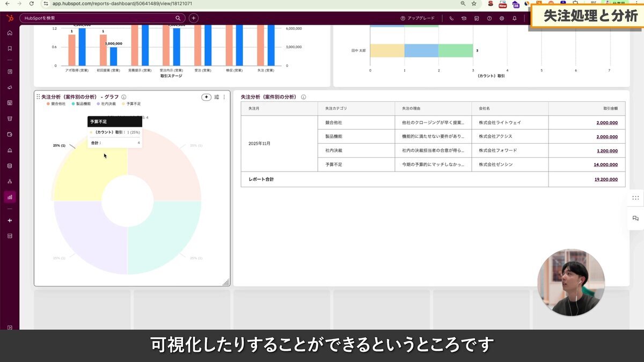This screenshot has height=362, width=644.
Task: Open the notifications bell icon
Action: pyautogui.click(x=514, y=18)
